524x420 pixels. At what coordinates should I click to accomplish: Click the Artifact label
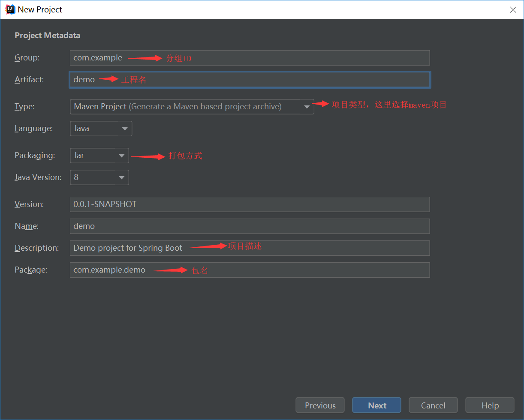coord(29,80)
